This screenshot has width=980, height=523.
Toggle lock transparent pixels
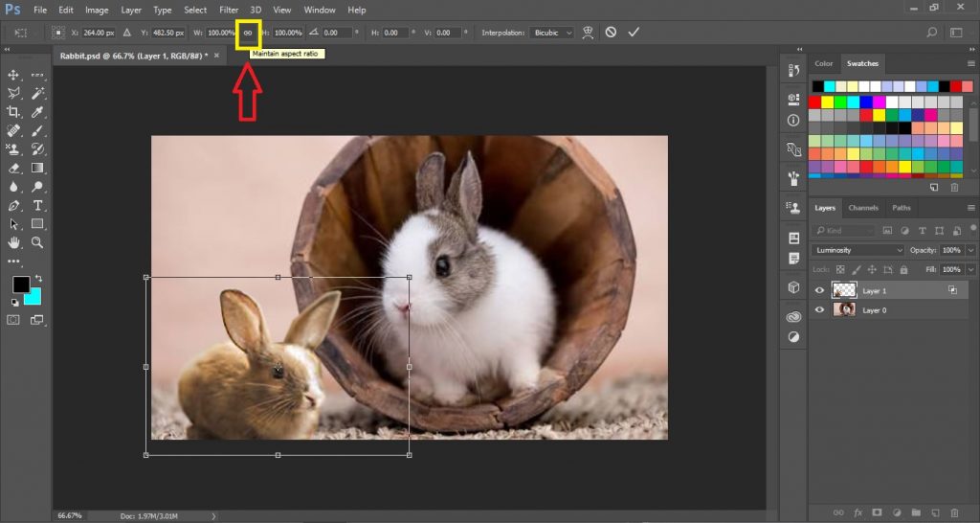click(x=840, y=269)
